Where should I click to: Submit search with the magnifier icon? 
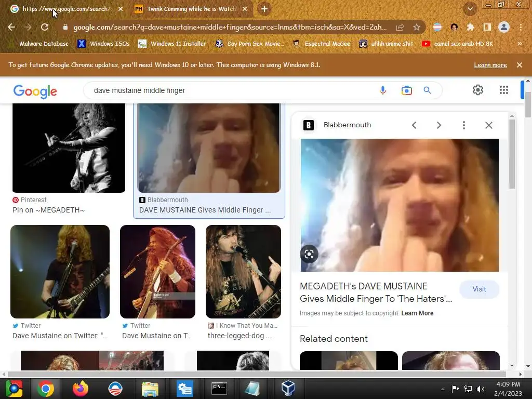(x=427, y=90)
